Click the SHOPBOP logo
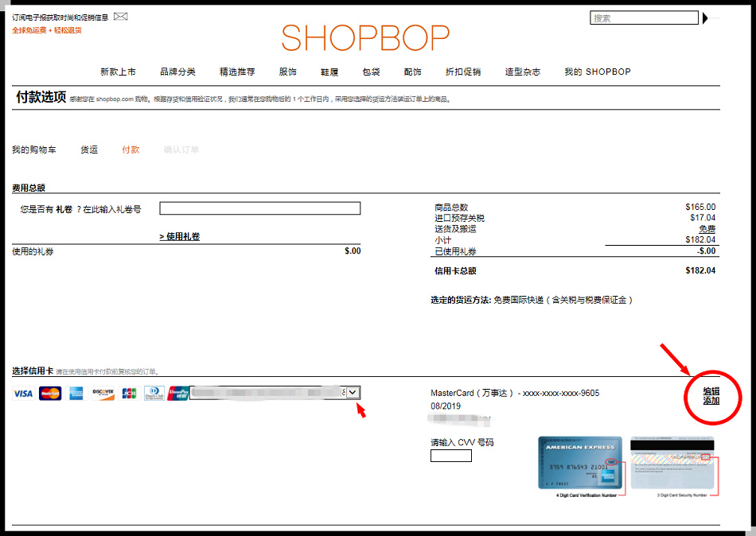The width and height of the screenshot is (756, 536). click(365, 38)
